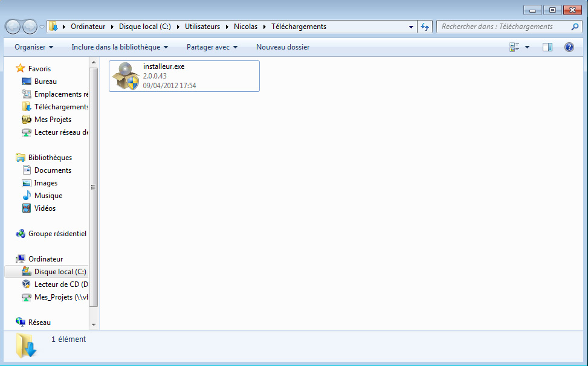Open Emplacements récents in Favoris

(x=61, y=94)
